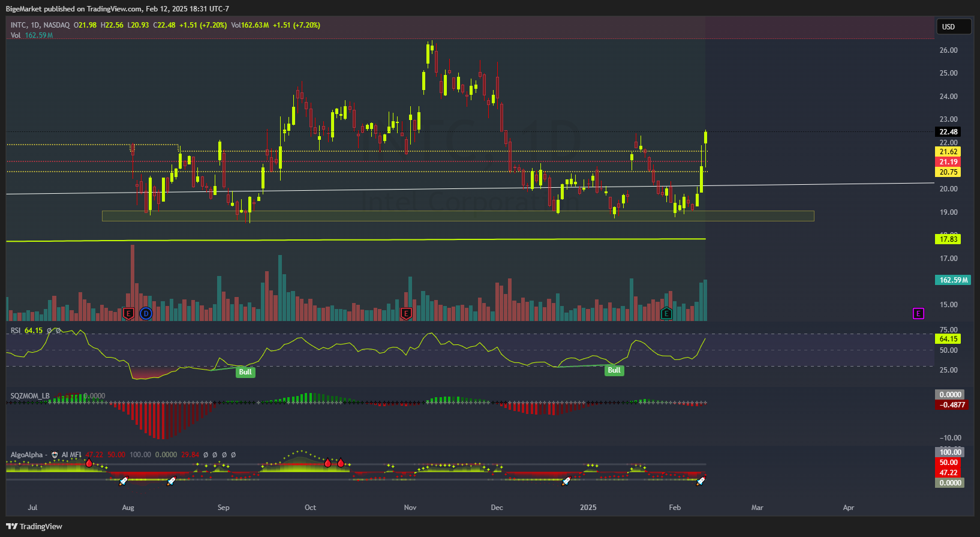Click the TradingView logo at the bottom left
This screenshot has width=980, height=537.
click(12, 526)
